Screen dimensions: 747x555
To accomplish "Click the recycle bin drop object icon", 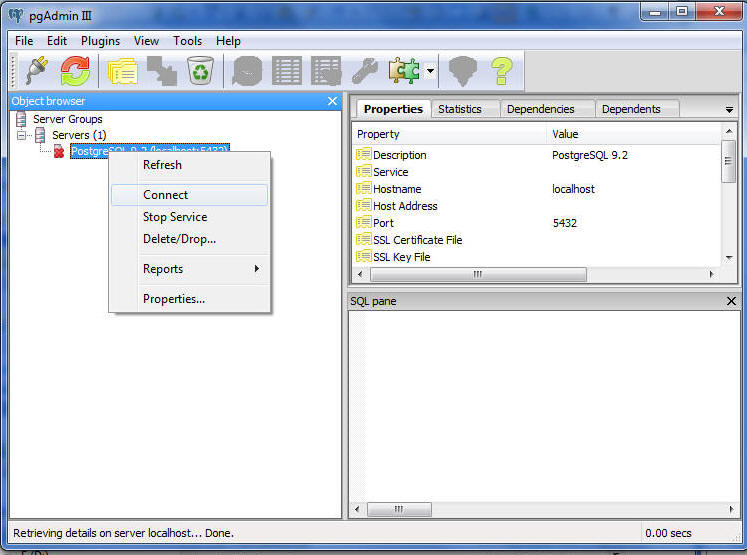I will pos(201,70).
